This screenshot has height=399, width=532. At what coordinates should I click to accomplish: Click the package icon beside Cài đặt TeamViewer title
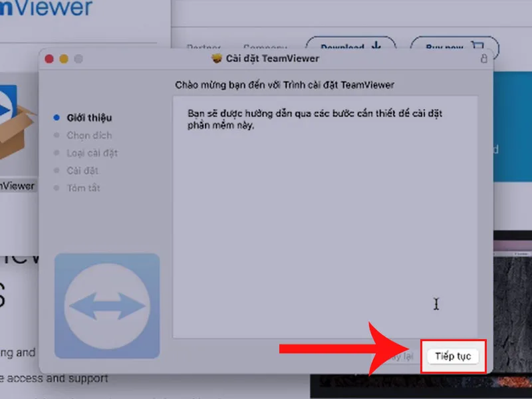click(217, 59)
